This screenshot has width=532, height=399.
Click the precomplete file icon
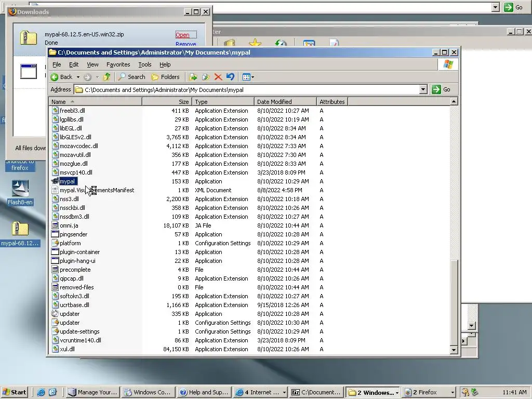coord(55,270)
